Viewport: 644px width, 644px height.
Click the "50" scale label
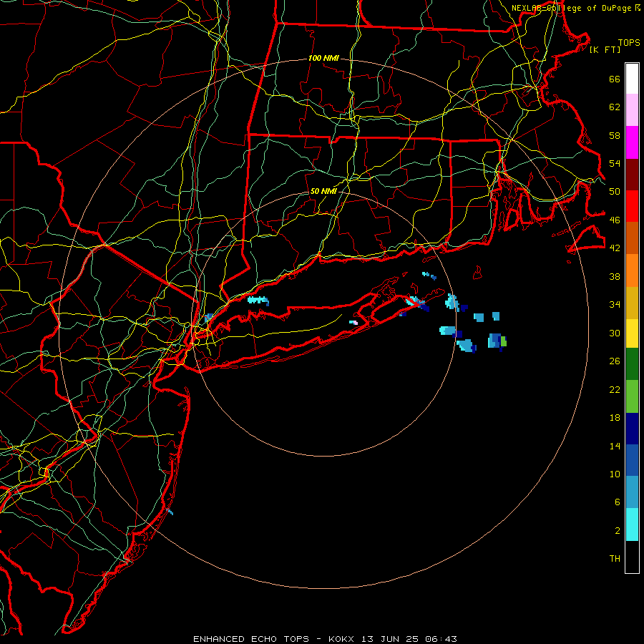(615, 191)
